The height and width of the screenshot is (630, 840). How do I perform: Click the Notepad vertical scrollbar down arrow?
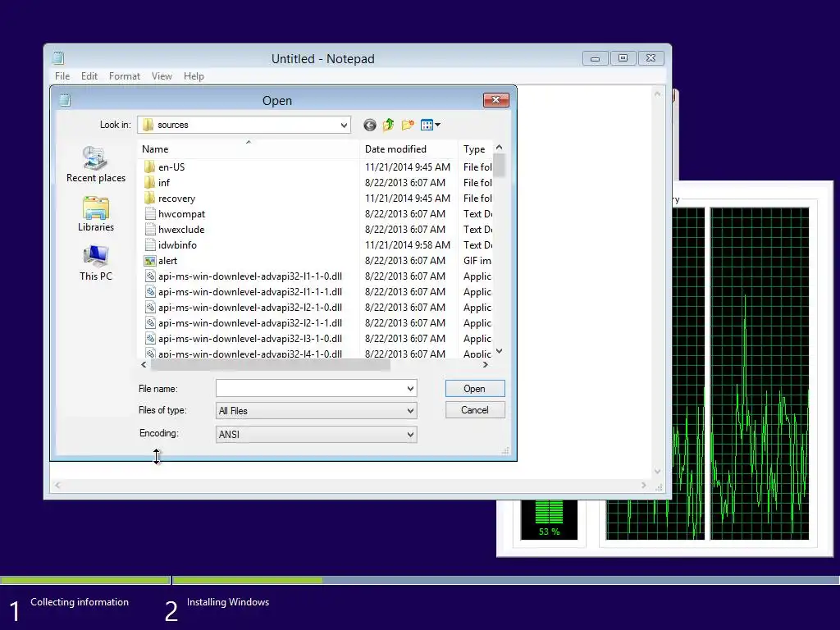(657, 472)
